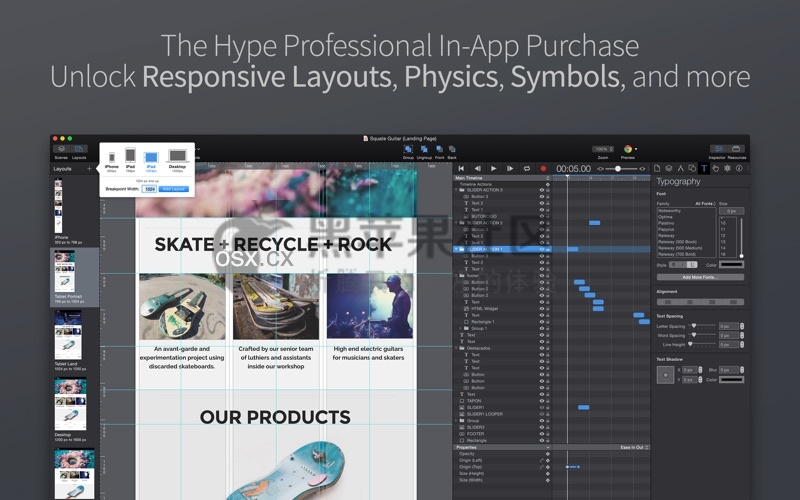Image resolution: width=800 pixels, height=500 pixels.
Task: Click the Add More Fonts button
Action: point(700,277)
